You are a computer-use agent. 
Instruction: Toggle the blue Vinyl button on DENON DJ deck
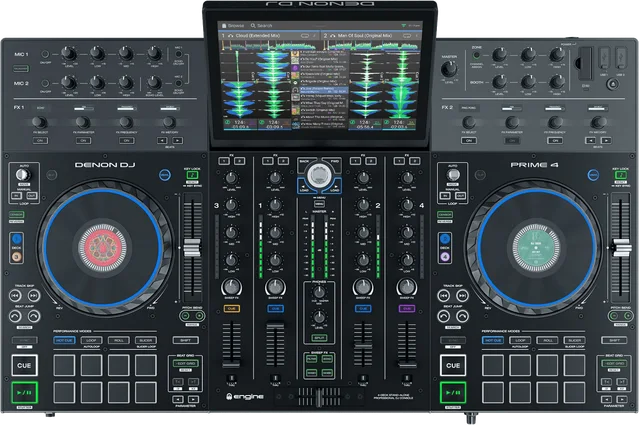(164, 175)
